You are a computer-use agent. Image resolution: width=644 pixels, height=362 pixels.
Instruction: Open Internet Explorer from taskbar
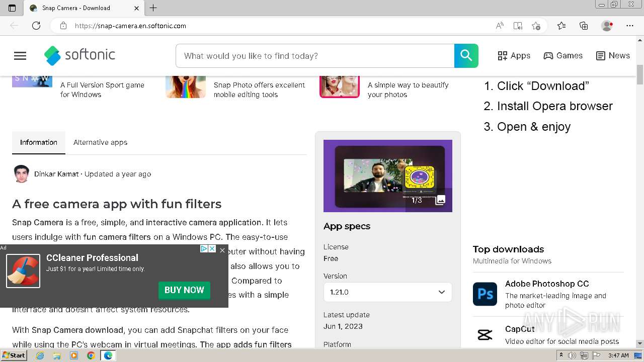[40, 355]
